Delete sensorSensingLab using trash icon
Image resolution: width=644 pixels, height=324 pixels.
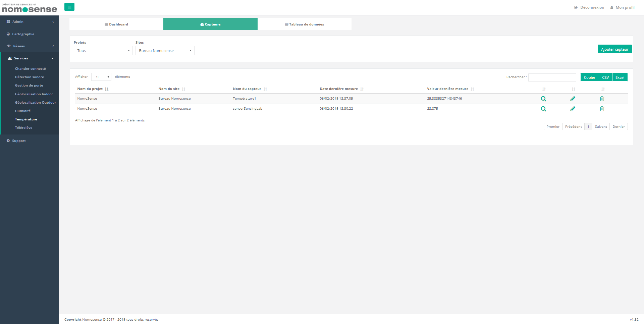[x=602, y=109]
